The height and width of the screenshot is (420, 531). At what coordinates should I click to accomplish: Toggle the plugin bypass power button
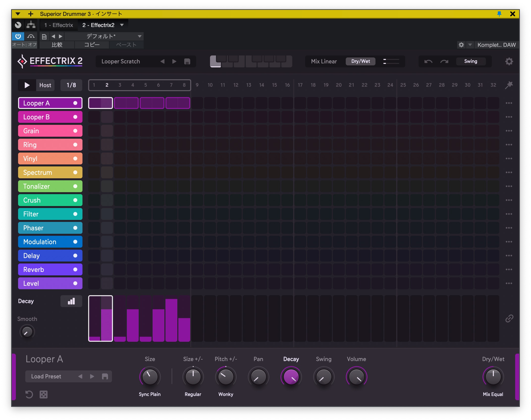pyautogui.click(x=18, y=36)
